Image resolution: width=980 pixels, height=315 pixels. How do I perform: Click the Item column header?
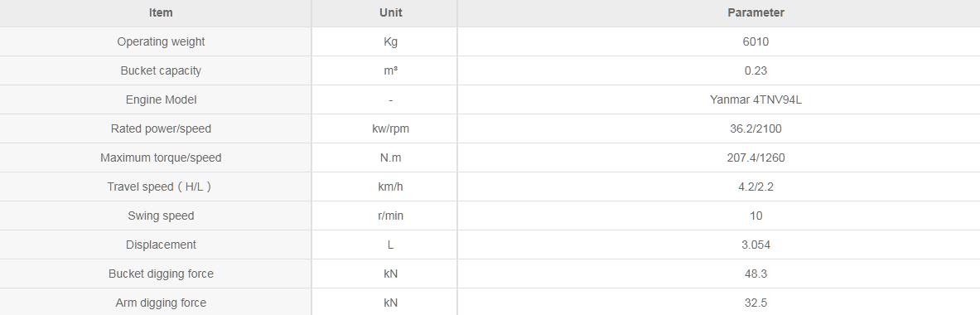tap(161, 12)
